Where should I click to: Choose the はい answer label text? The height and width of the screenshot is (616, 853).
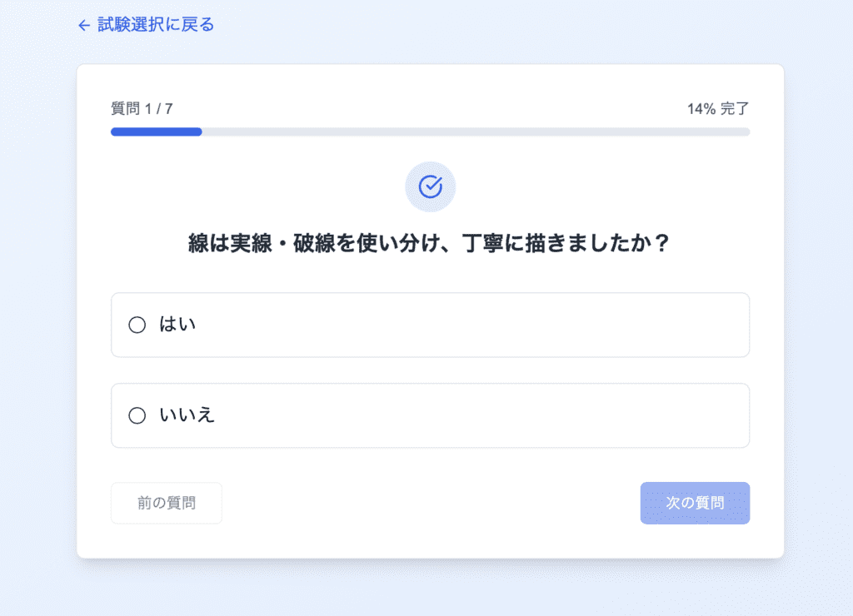pyautogui.click(x=177, y=325)
